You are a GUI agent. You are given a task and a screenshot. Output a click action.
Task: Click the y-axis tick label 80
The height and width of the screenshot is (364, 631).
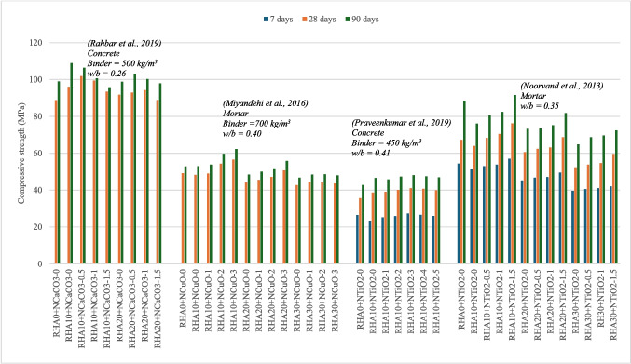coord(37,116)
